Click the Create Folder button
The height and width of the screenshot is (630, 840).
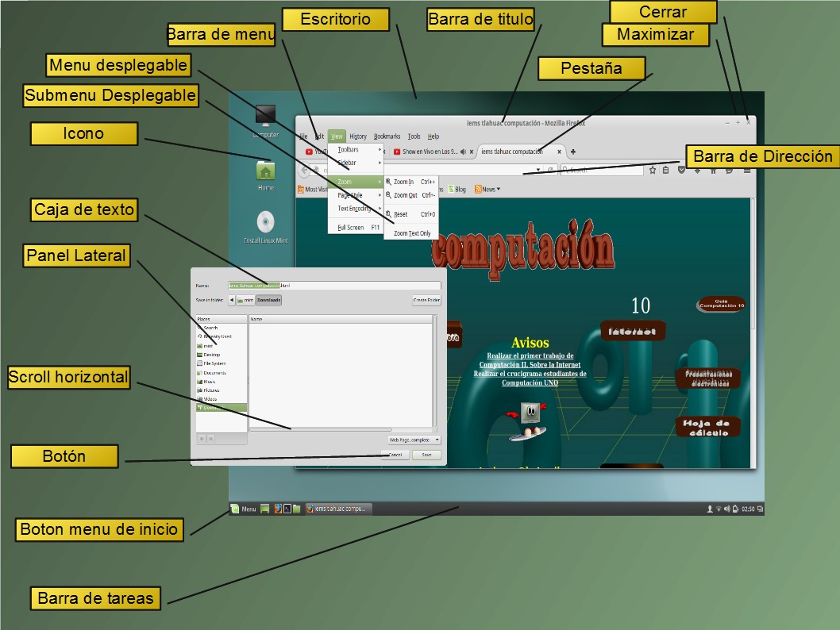426,301
